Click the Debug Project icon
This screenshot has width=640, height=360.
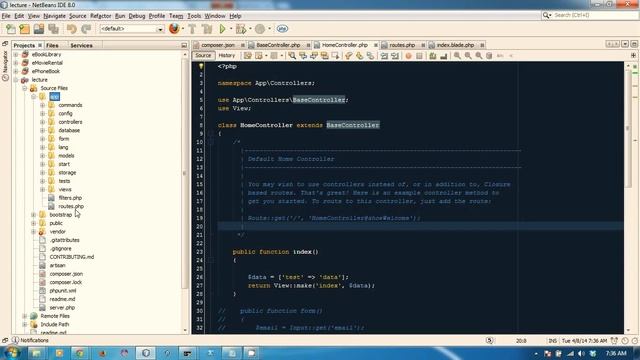coord(241,29)
